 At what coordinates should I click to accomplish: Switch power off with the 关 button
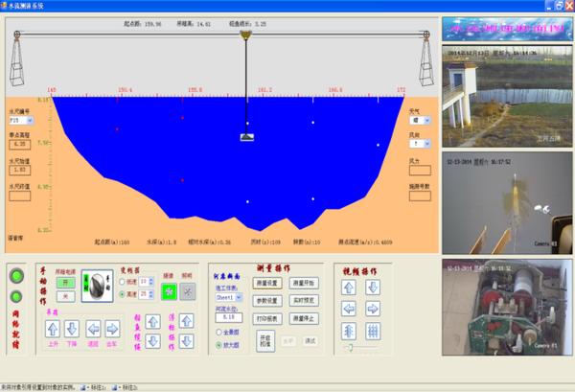66,296
